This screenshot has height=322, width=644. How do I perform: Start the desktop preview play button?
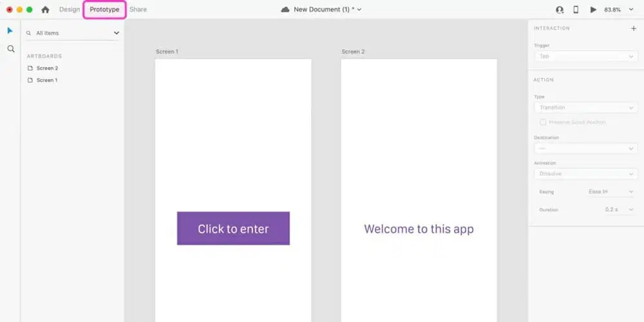(593, 10)
